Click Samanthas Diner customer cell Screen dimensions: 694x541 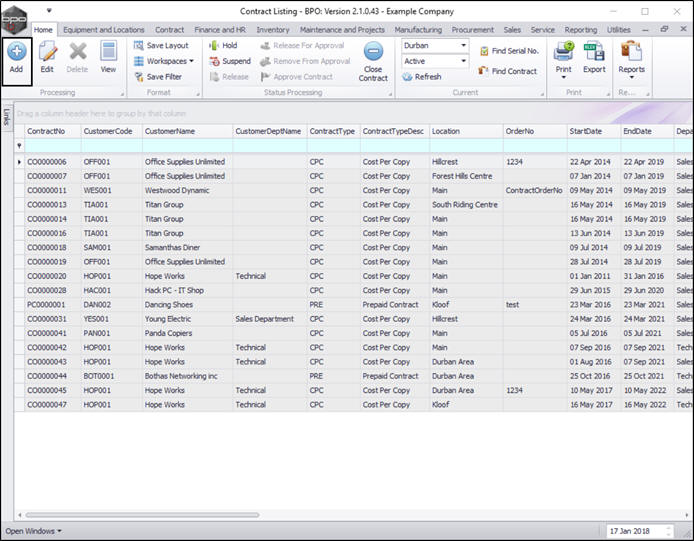187,247
